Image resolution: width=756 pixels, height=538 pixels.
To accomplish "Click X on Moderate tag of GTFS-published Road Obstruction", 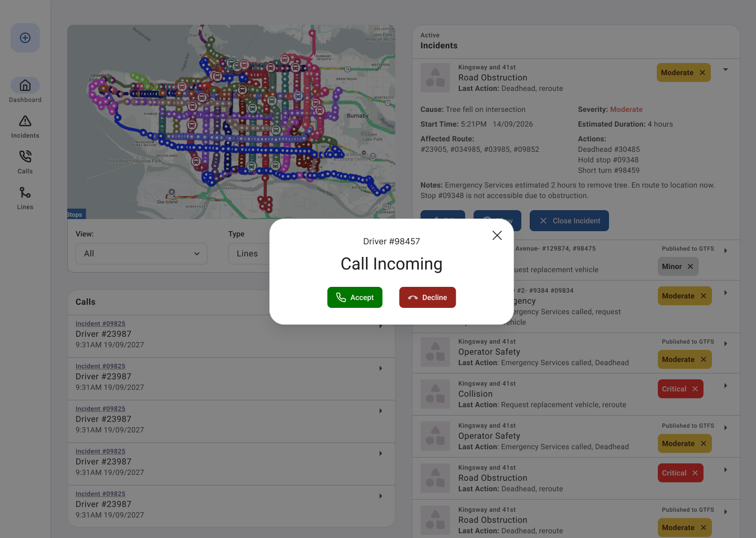I will tap(703, 527).
